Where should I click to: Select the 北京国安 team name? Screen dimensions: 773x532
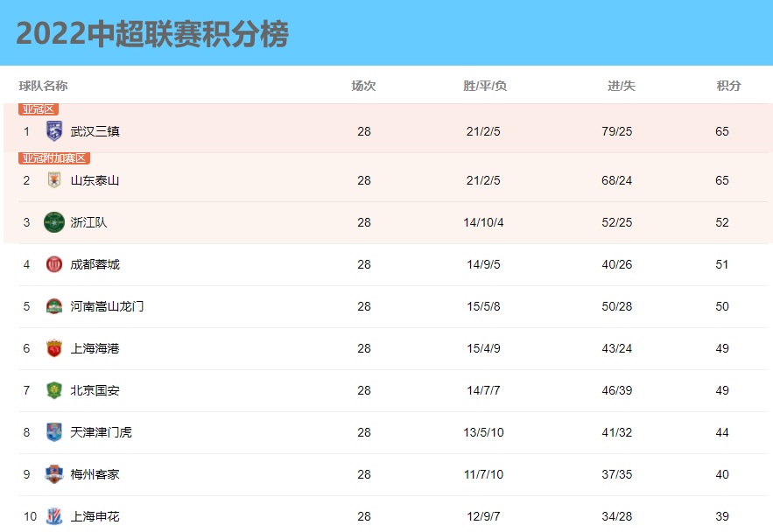pos(95,390)
